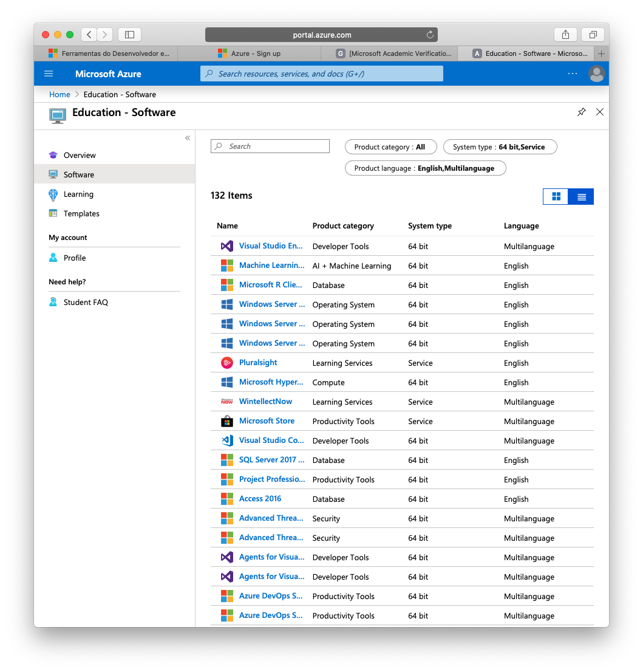
Task: Open SQL Server 2017 product link
Action: tap(271, 459)
